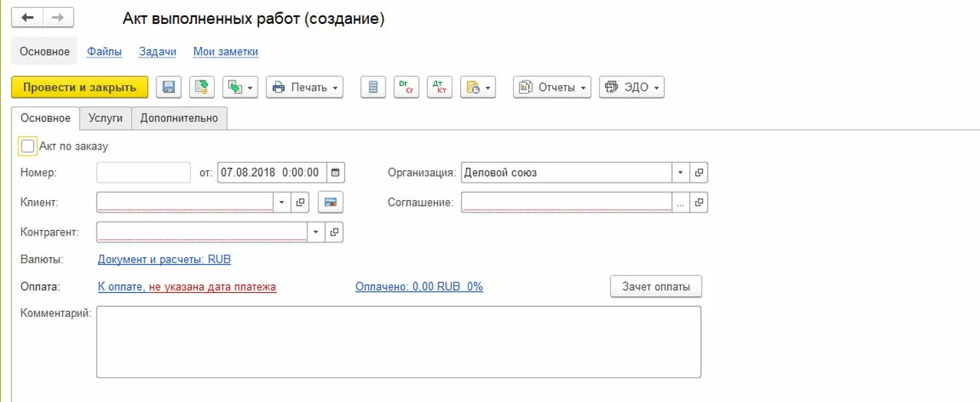
Task: Switch to the Услуги tab
Action: [x=106, y=118]
